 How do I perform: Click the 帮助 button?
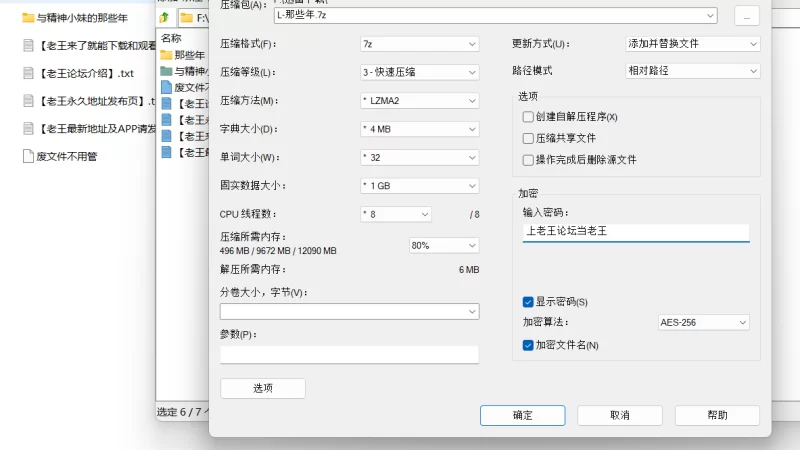pyautogui.click(x=717, y=415)
